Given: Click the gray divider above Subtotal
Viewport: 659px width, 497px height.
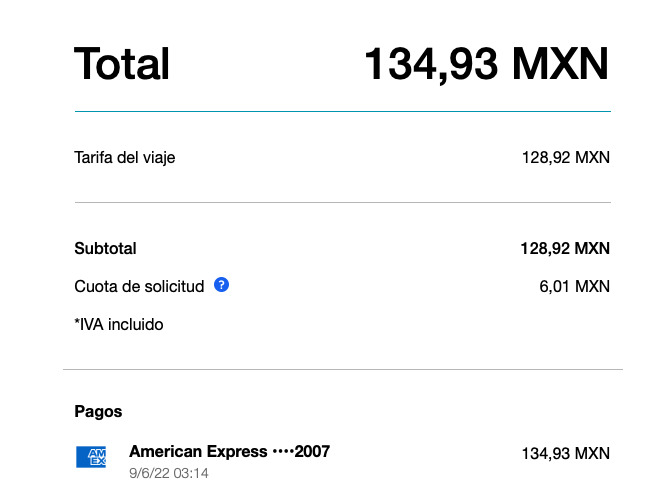Looking at the screenshot, I should tap(343, 202).
